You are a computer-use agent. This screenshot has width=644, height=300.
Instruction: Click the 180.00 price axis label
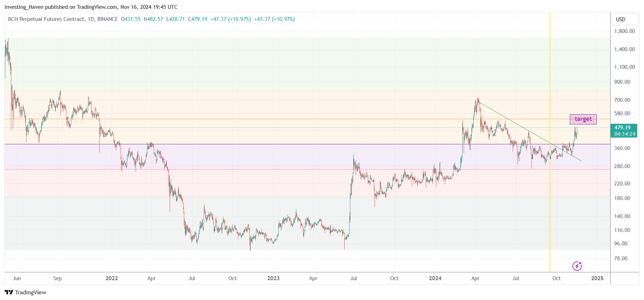622,198
